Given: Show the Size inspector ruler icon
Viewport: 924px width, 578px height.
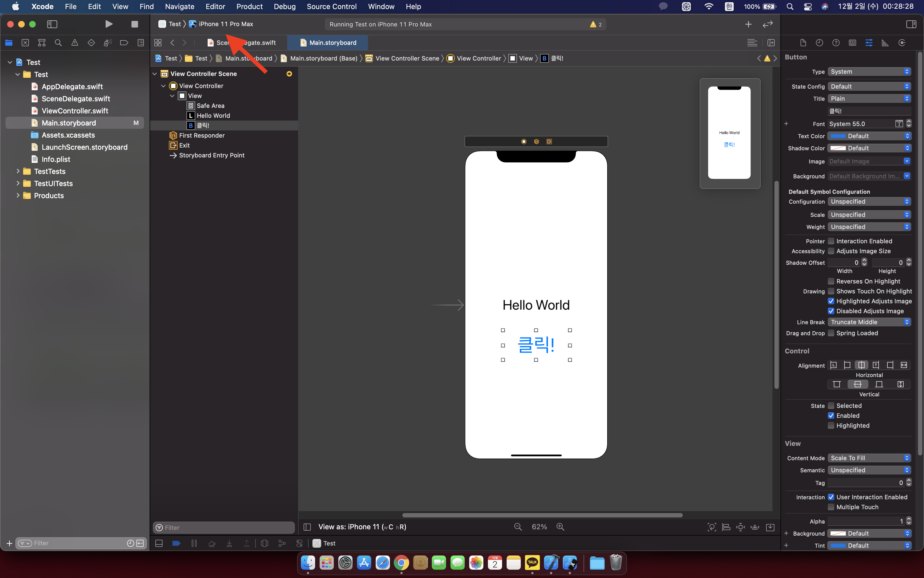Looking at the screenshot, I should (885, 43).
